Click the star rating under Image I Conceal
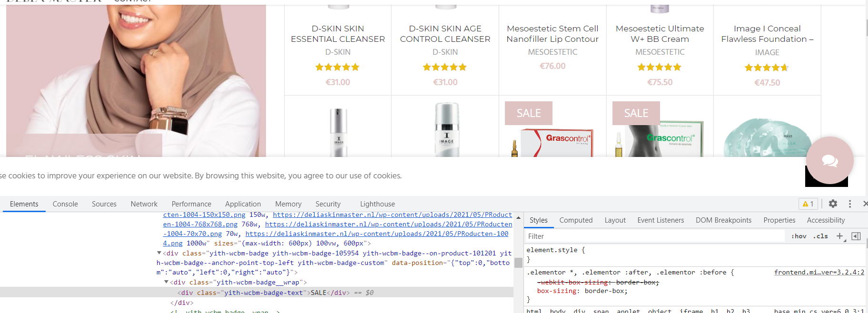This screenshot has height=313, width=868. tap(767, 68)
